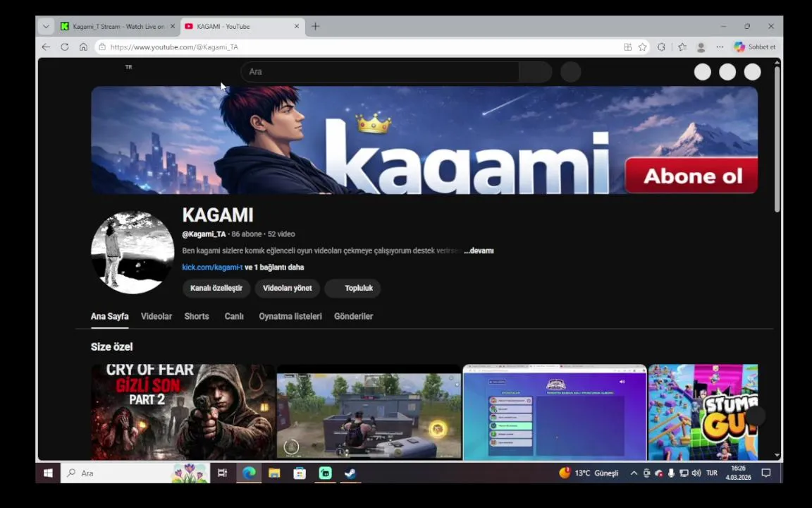Image resolution: width=812 pixels, height=508 pixels.
Task: Switch to the Kagami_T Stream tab
Action: 118,26
